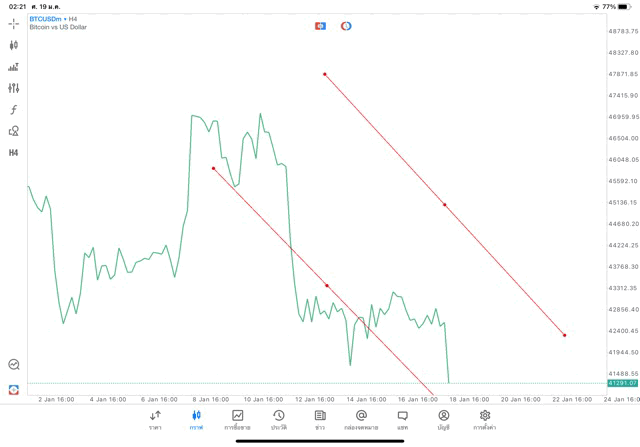Switch to the การซื้อขาย trade tab
This screenshot has width=640, height=447.
coord(237,419)
